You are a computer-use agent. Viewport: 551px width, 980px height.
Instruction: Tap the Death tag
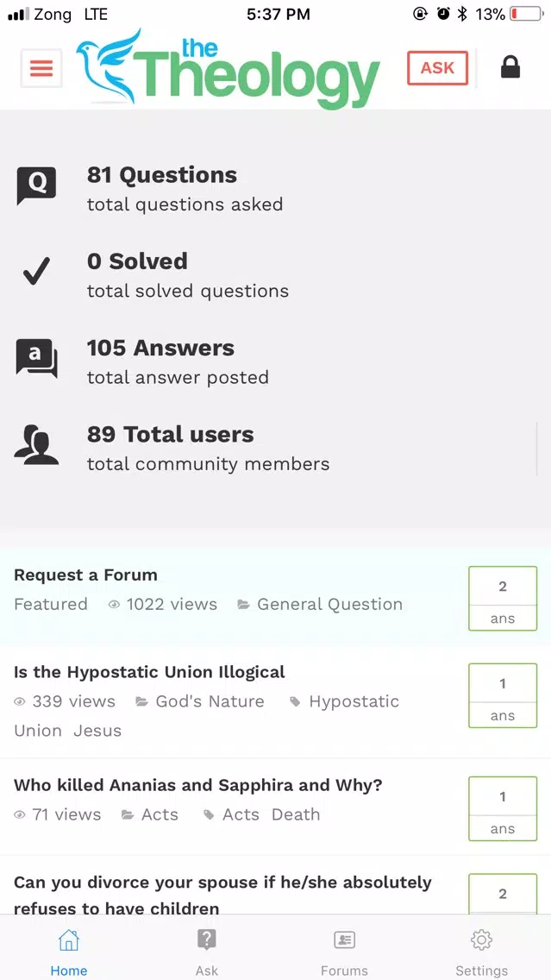296,815
